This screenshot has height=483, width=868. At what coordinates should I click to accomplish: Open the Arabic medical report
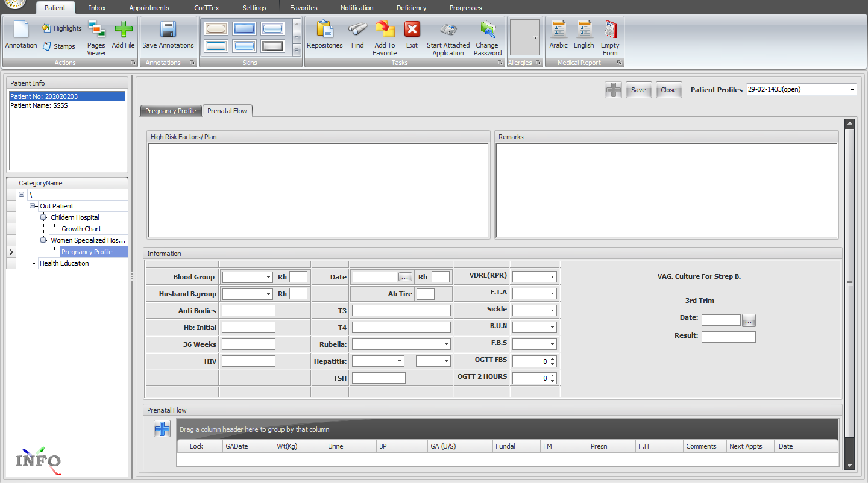coord(558,30)
